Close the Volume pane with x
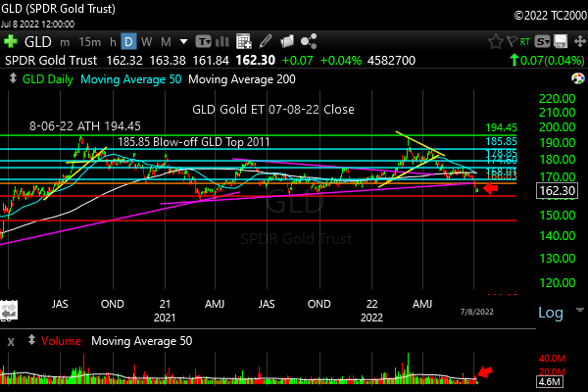 [11, 341]
